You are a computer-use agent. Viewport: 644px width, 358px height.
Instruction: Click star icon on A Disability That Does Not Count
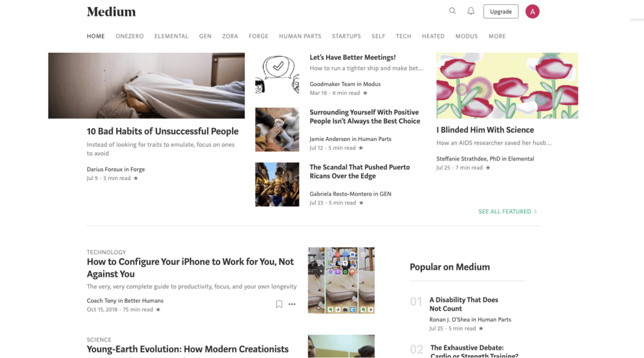pos(481,328)
